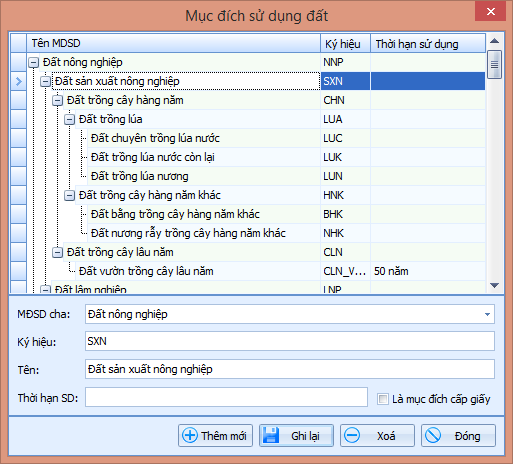Focus the Ký hiệu input field
Screen dimensions: 513x464
tap(290, 341)
